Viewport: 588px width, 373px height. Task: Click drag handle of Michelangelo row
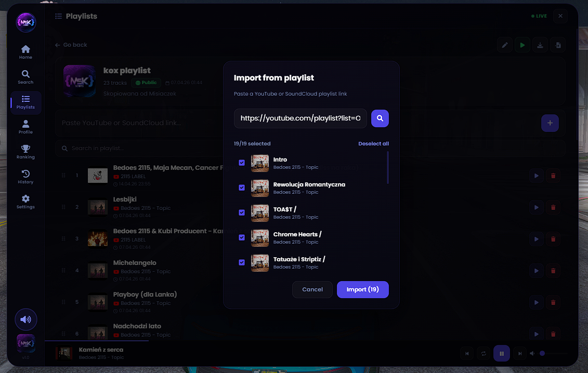tap(63, 270)
